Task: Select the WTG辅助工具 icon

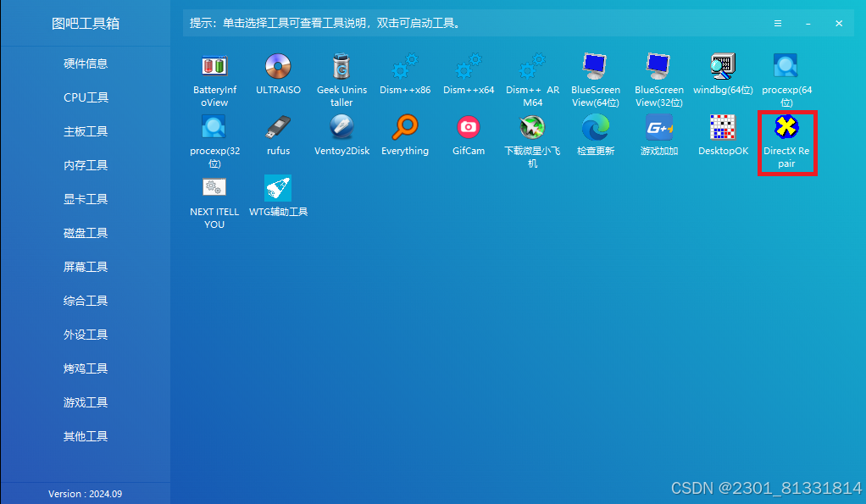Action: coord(278,188)
